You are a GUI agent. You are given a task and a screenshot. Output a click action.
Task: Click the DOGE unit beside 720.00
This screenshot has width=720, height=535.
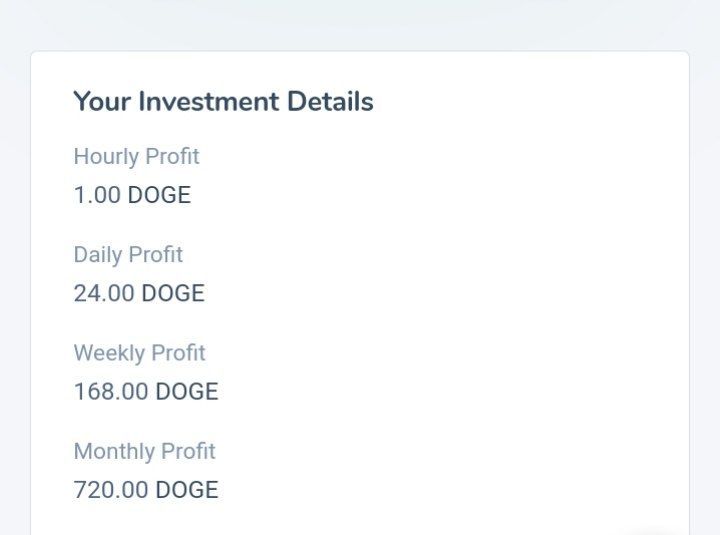coord(187,490)
